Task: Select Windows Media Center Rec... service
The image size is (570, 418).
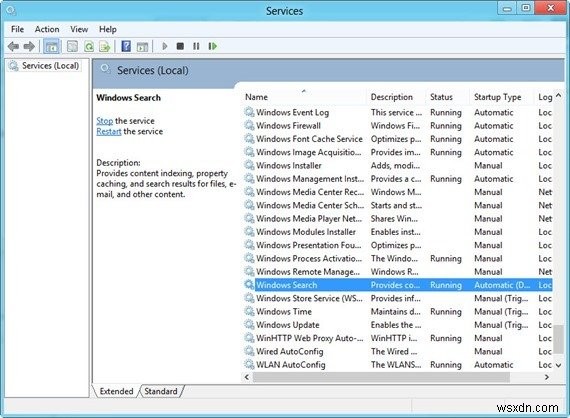Action: [398, 192]
